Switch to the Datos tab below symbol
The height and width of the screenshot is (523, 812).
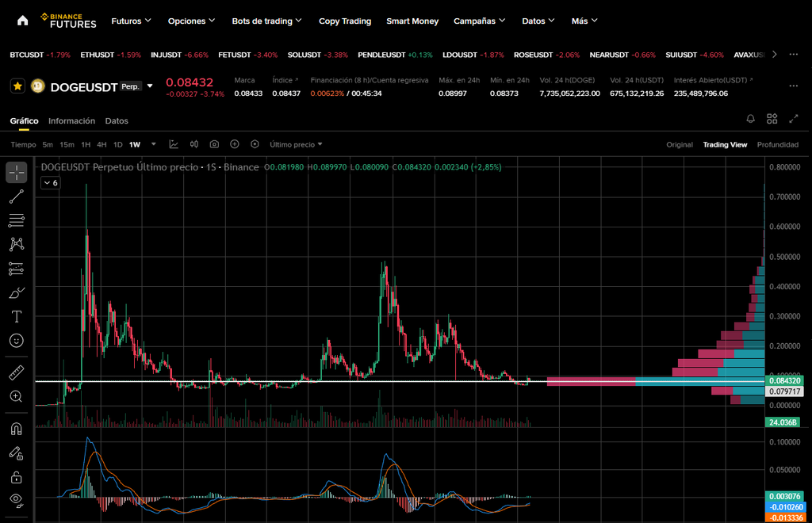[117, 120]
